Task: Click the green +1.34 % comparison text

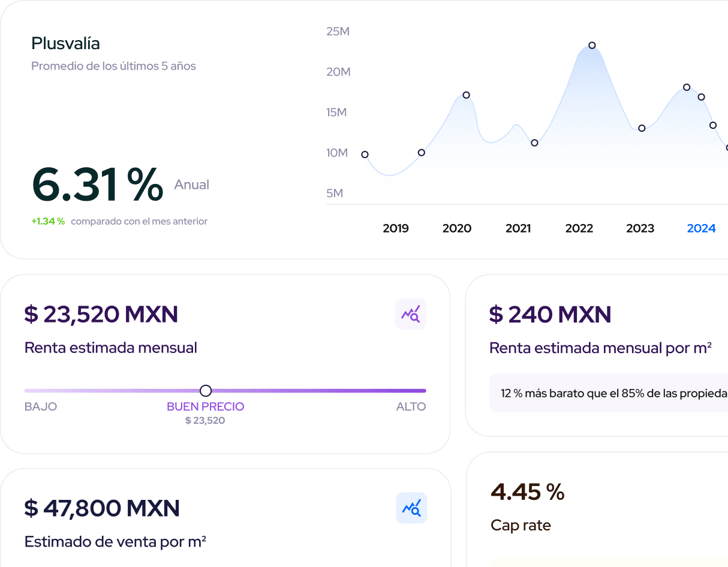Action: (x=48, y=221)
